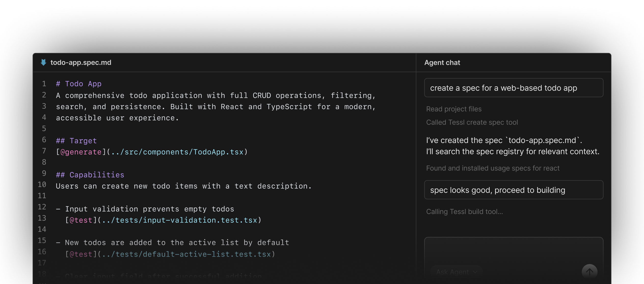The height and width of the screenshot is (284, 644).
Task: Open the Ask Agent mode dropdown
Action: 456,272
